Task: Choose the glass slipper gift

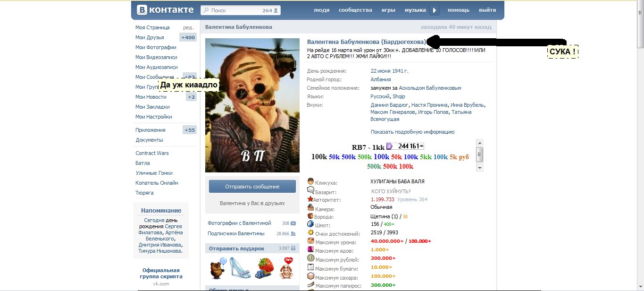Action: pyautogui.click(x=240, y=267)
